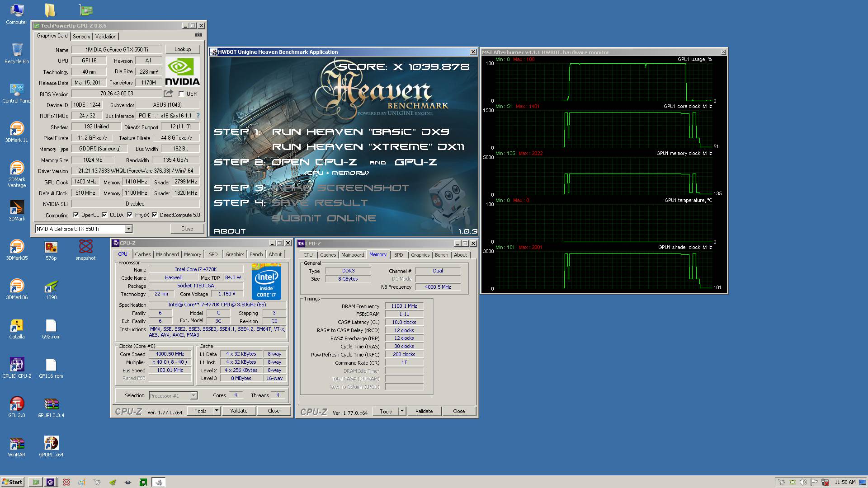Open the About tab in CPU-Z Memory window

[460, 255]
